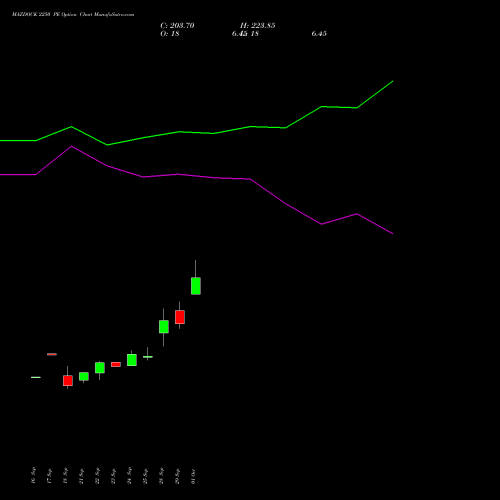This screenshot has height=500, width=500.
Task: Click the 01 Oct date label
Action: pyautogui.click(x=193, y=476)
